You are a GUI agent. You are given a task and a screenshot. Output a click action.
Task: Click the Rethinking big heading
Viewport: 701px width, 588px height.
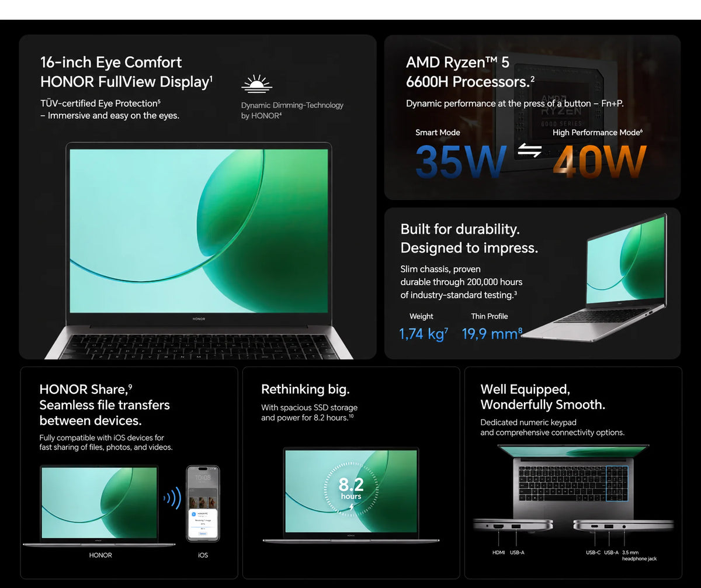point(306,389)
